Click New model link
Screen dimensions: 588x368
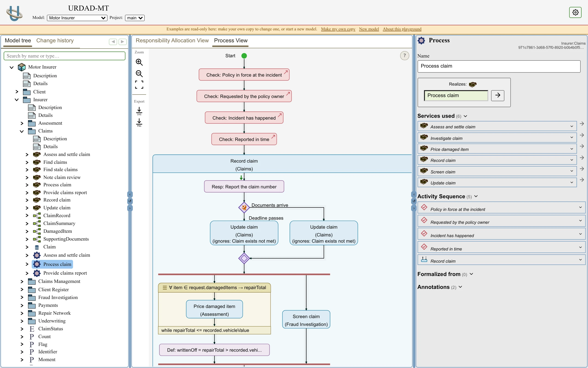click(x=369, y=29)
